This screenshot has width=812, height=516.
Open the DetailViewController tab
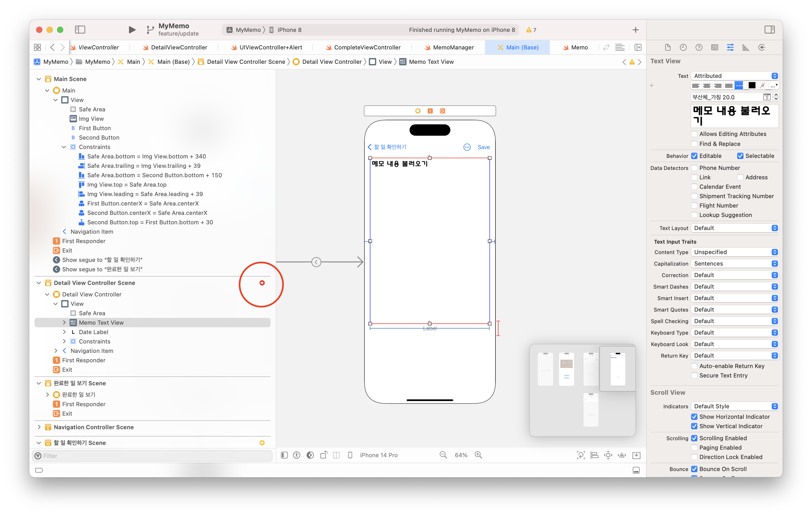pos(179,48)
